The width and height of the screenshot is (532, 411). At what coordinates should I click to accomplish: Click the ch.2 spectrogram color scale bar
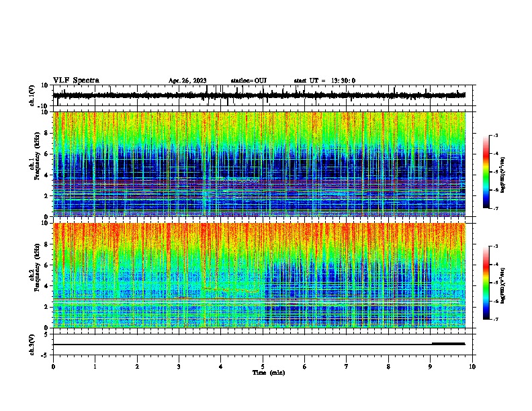point(486,283)
